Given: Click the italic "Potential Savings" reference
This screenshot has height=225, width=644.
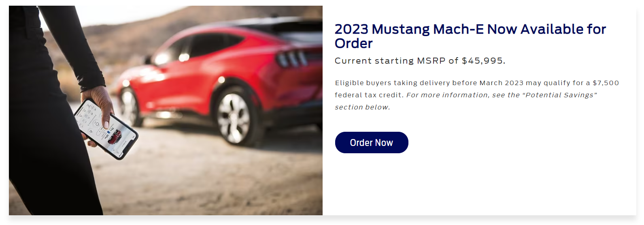Looking at the screenshot, I should (560, 95).
